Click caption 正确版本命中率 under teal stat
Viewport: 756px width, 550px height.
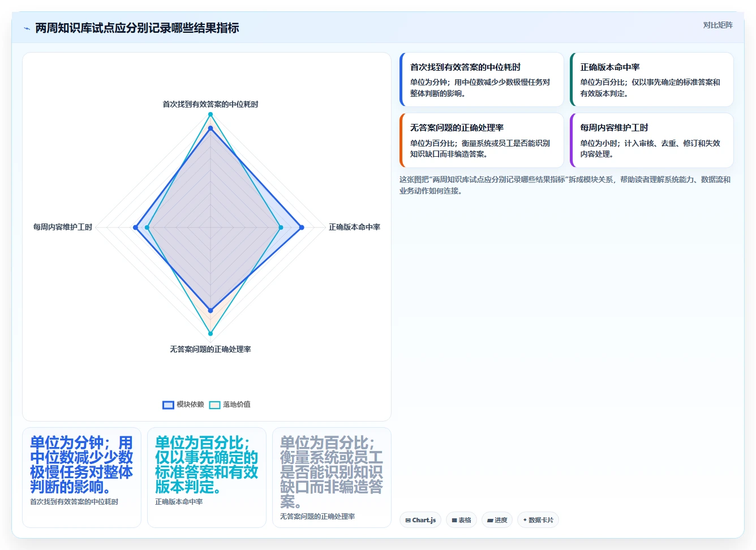click(x=179, y=502)
